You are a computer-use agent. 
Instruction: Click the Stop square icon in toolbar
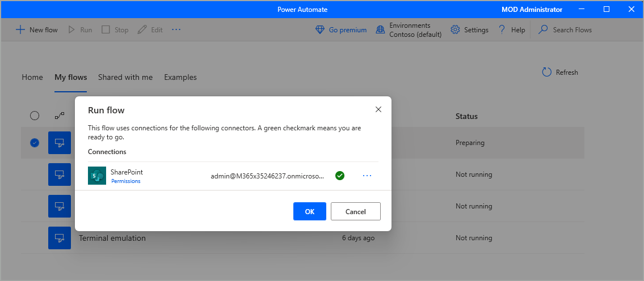click(106, 29)
